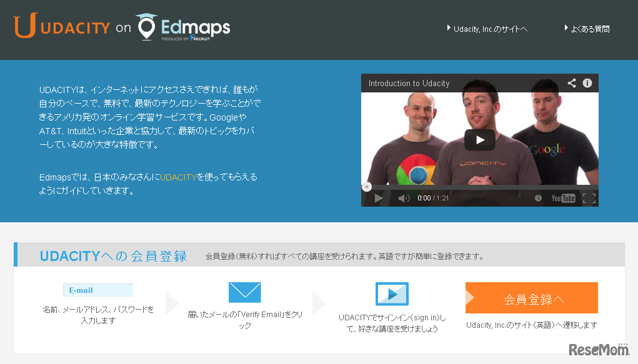Click the Edmaps logo in the header
The image size is (638, 364).
click(x=183, y=27)
